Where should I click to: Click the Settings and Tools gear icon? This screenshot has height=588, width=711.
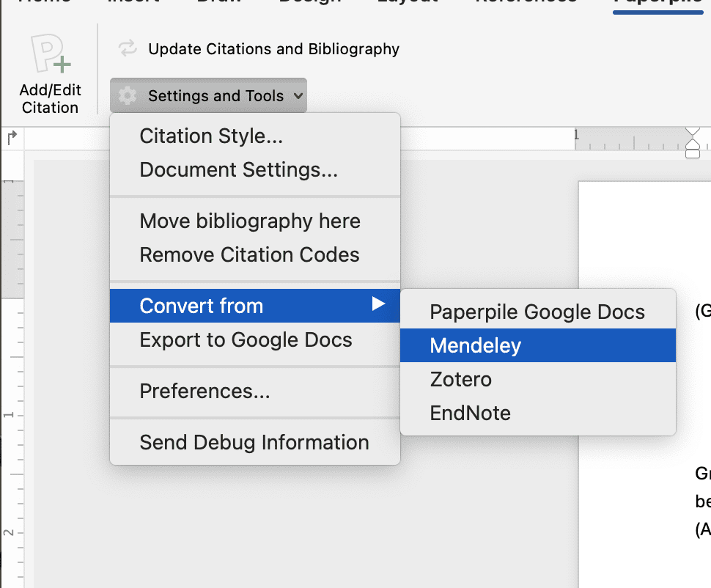coord(128,95)
